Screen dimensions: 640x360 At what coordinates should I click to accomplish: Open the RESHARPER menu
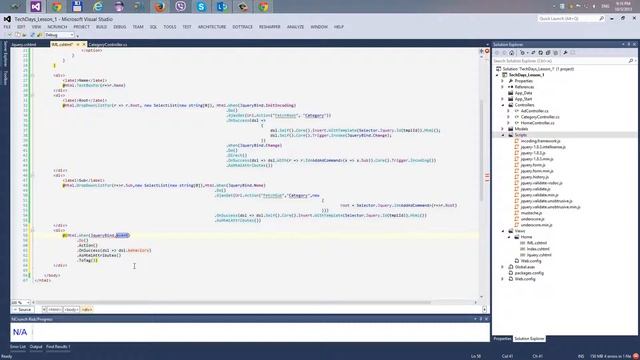(269, 27)
